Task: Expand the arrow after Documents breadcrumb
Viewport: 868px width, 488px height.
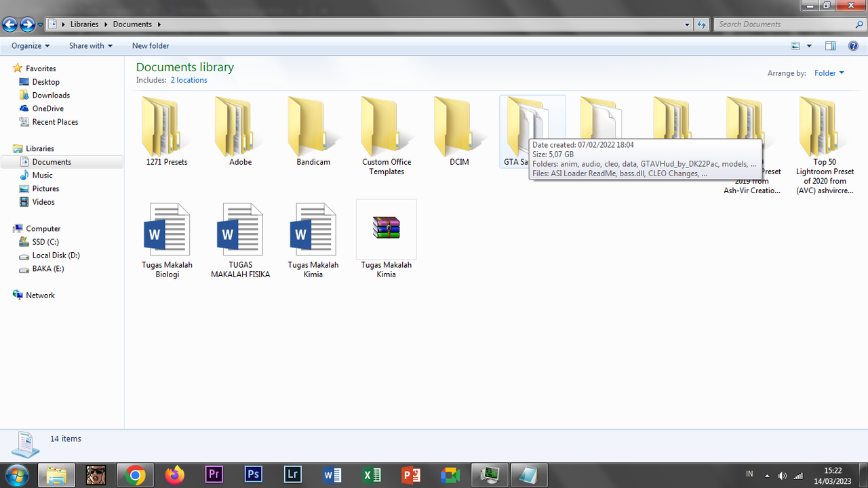Action: click(159, 24)
